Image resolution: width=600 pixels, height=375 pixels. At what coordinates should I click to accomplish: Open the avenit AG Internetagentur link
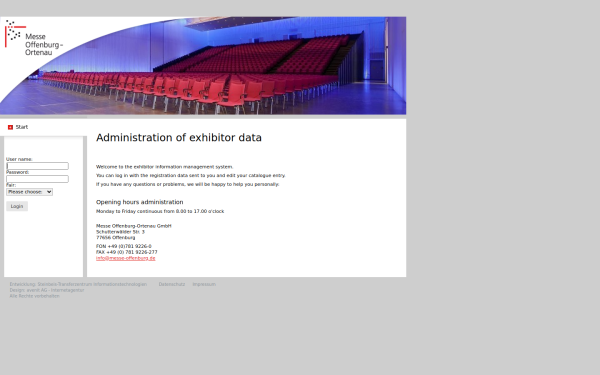[x=55, y=290]
